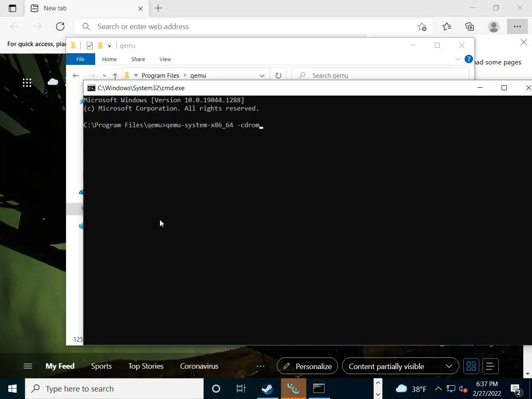Open the cmd.exe title bar system icon
This screenshot has width=532, height=399.
(x=91, y=88)
